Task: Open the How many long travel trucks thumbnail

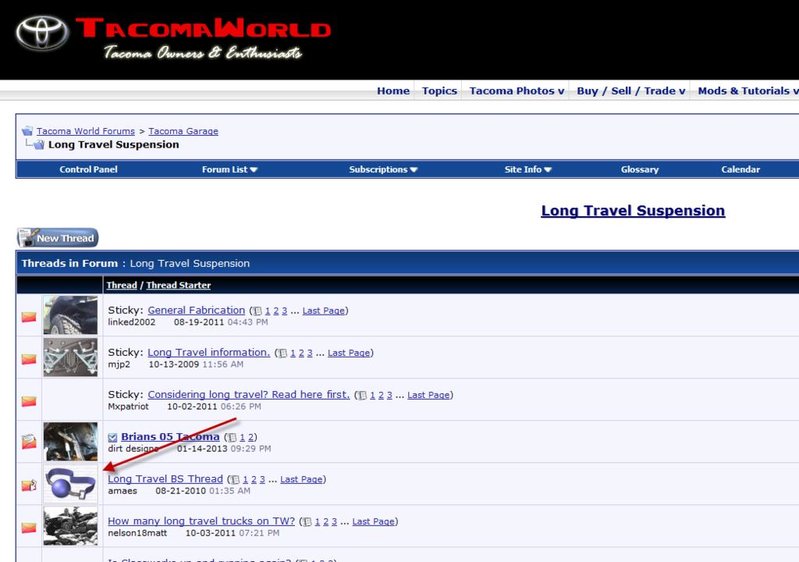Action: 70,526
